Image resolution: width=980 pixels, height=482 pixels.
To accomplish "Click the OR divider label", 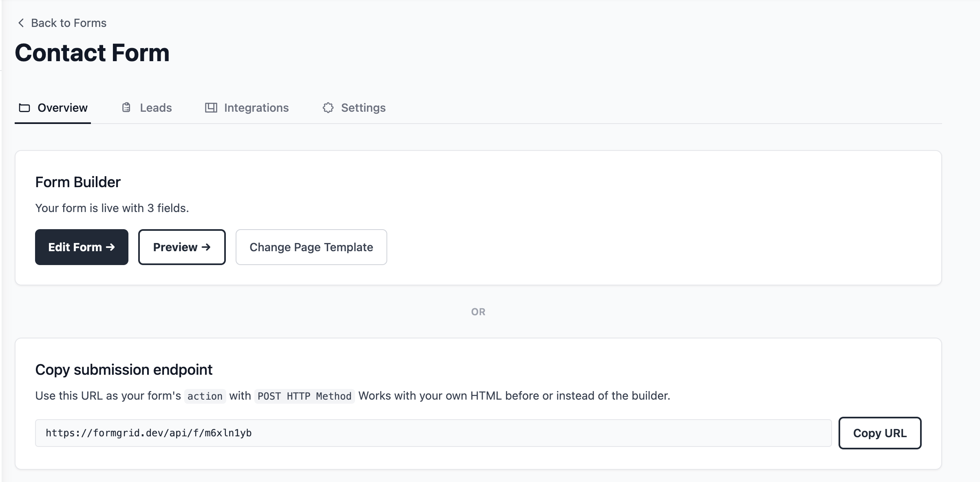I will pyautogui.click(x=478, y=312).
